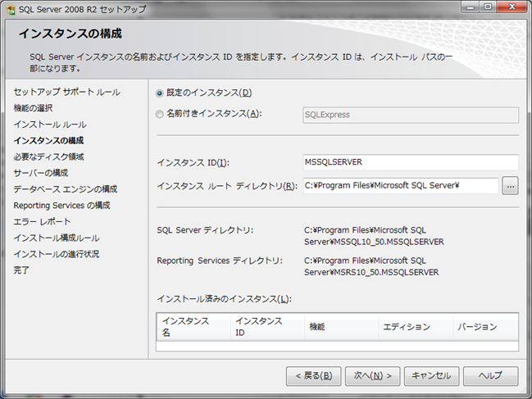The image size is (532, 399).
Task: Select the 既定のインスタンス radio button
Action: point(160,93)
